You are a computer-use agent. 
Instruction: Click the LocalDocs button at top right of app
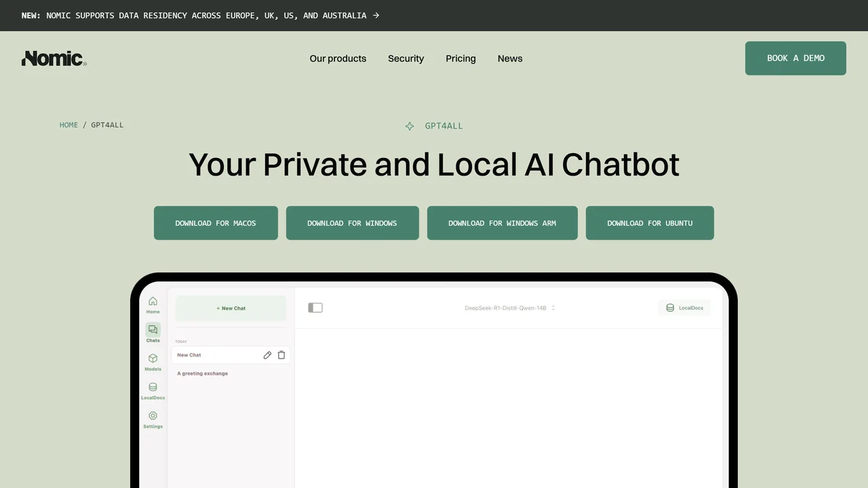tap(684, 308)
